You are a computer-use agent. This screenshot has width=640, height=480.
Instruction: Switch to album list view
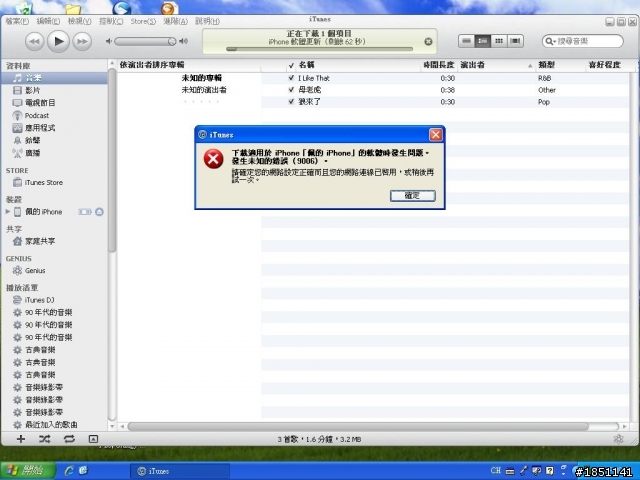tap(482, 41)
